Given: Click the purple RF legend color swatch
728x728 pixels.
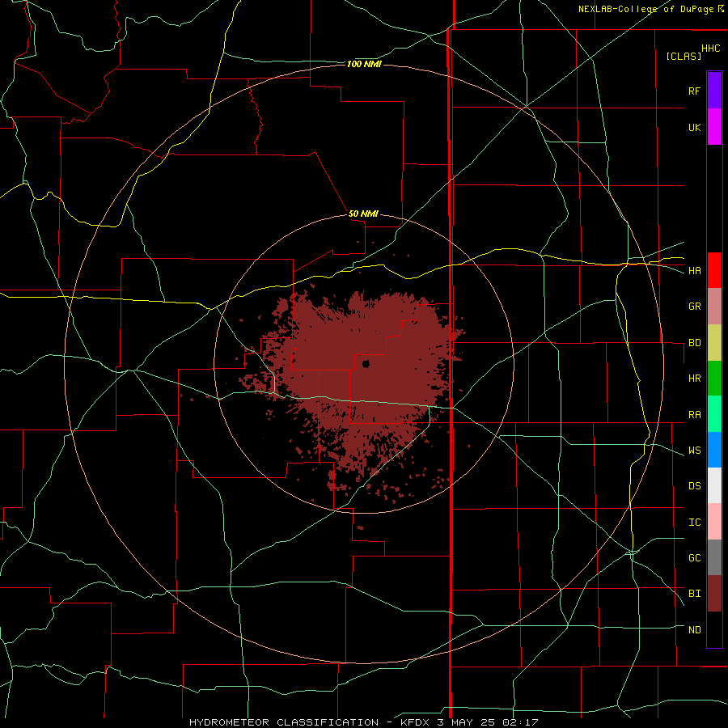Looking at the screenshot, I should (714, 91).
